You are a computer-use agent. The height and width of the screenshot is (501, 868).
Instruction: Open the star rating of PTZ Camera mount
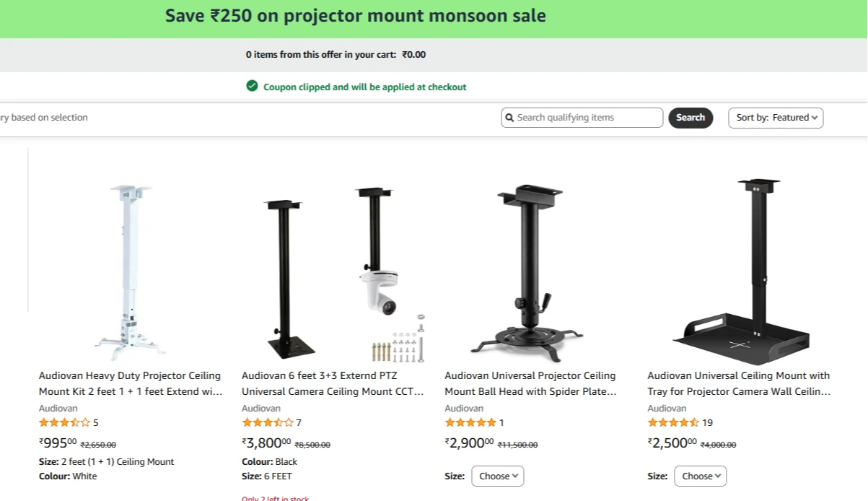268,423
